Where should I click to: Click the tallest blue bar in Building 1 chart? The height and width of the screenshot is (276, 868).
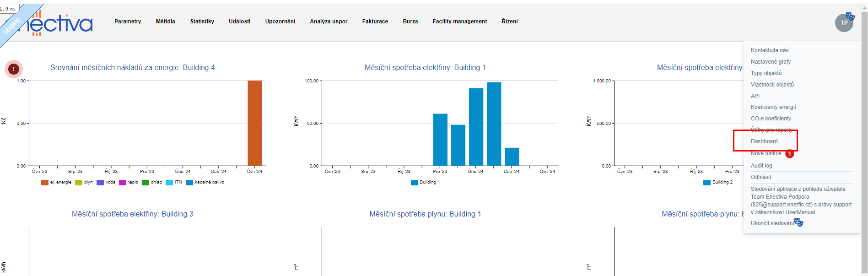point(494,124)
